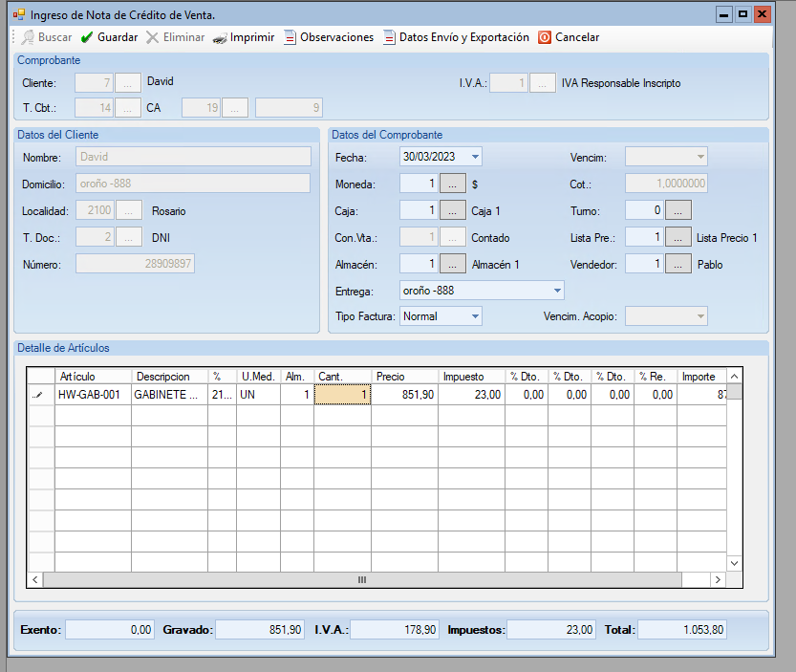
Task: Click the Gravado field 851,90
Action: (260, 630)
